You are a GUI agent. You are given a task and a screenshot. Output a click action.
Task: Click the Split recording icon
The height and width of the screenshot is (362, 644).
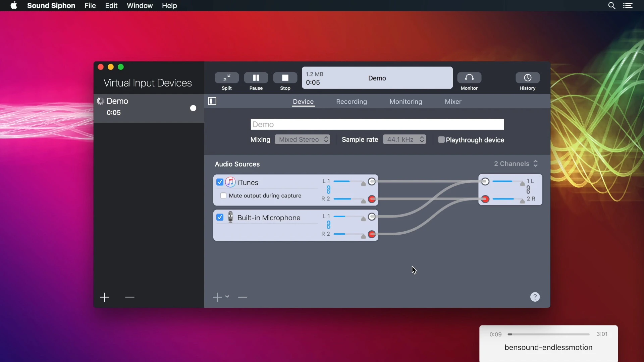coord(227,78)
